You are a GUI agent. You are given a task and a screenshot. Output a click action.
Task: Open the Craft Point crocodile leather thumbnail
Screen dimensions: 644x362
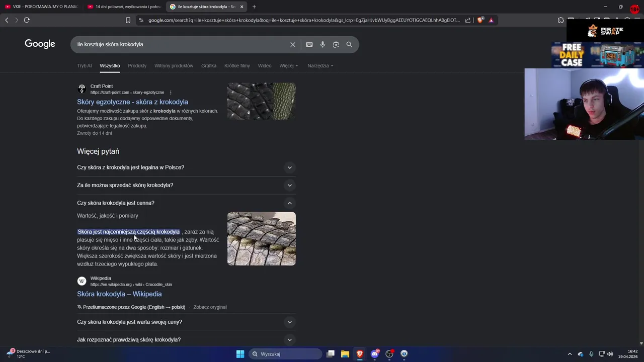261,101
